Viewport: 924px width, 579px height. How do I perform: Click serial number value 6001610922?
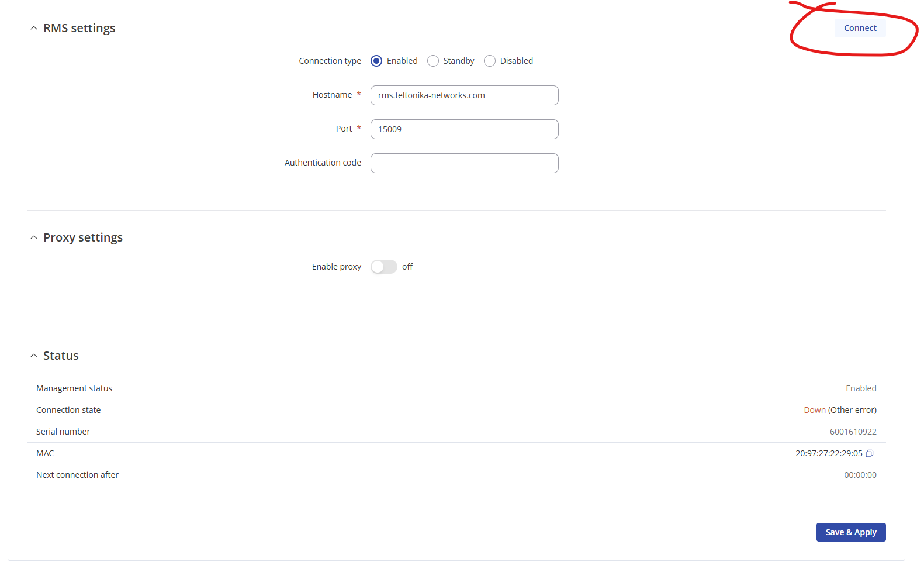(853, 432)
